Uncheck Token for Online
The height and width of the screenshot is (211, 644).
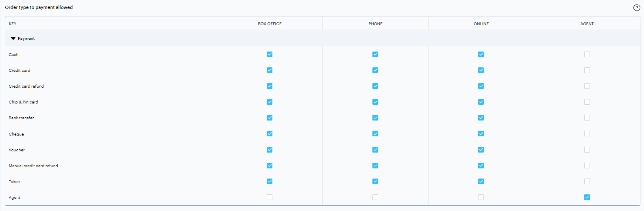click(481, 181)
